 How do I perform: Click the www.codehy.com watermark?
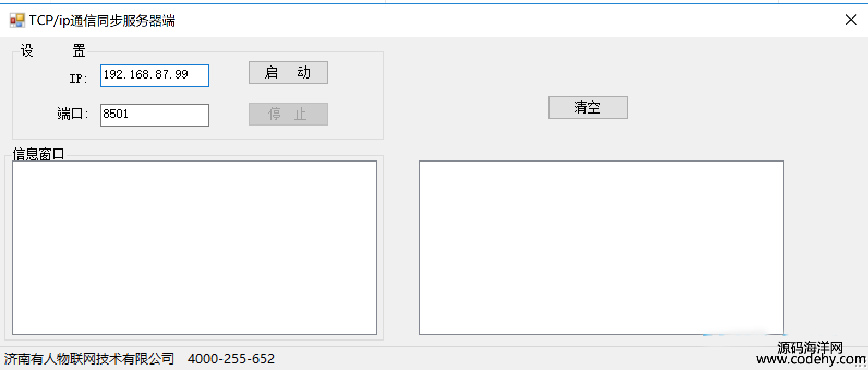click(811, 360)
